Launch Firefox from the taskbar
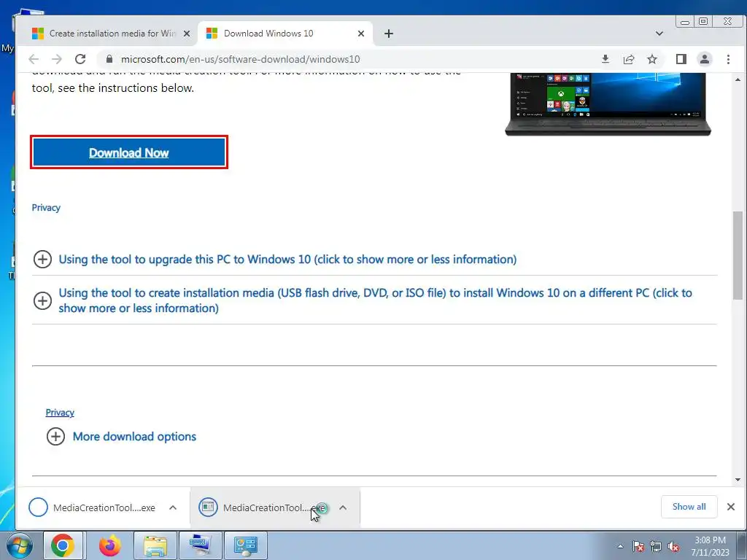 109,545
